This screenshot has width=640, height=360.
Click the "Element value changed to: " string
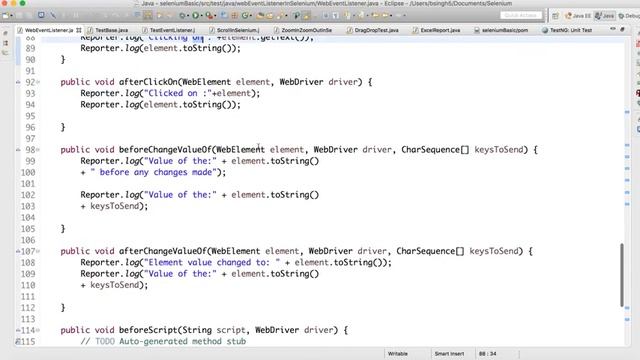click(x=212, y=262)
